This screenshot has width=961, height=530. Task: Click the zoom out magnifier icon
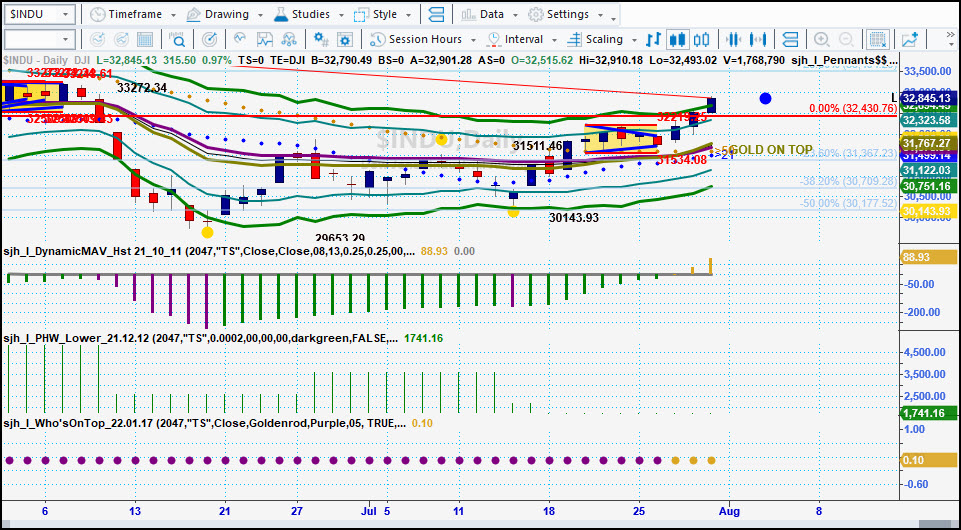click(x=846, y=40)
